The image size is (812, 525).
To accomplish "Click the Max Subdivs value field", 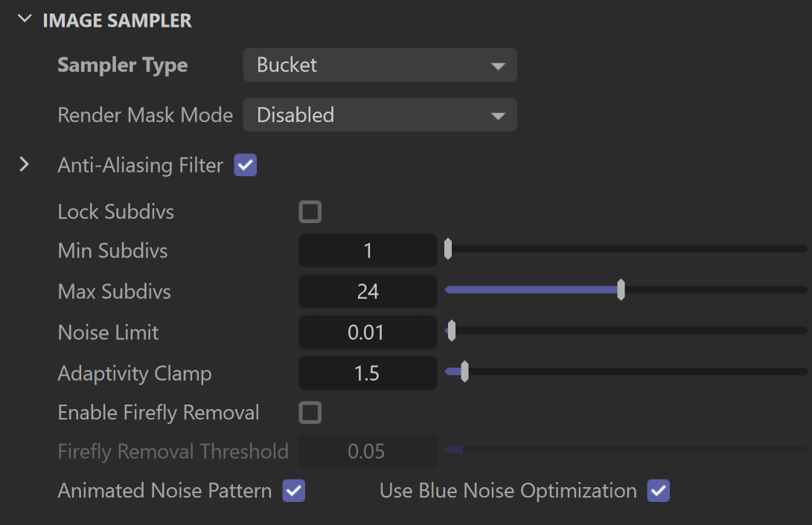I will tap(368, 292).
